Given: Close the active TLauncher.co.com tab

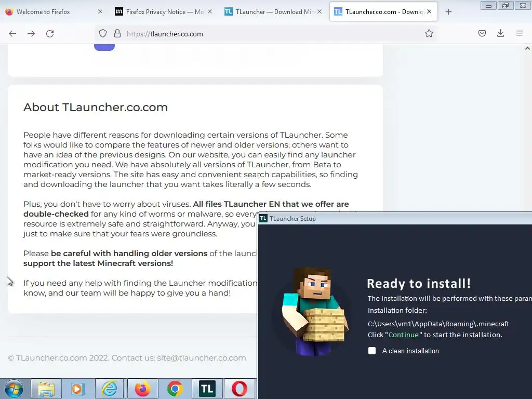Looking at the screenshot, I should click(x=429, y=11).
